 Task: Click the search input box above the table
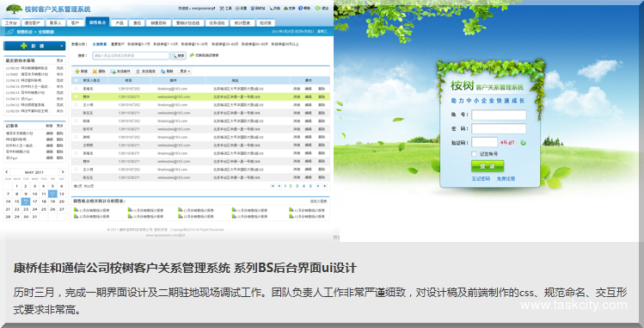[131, 55]
